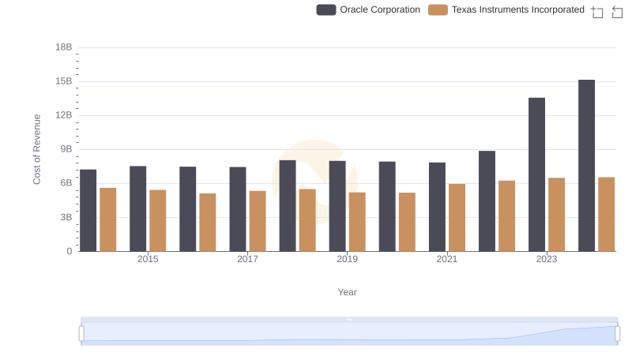The width and height of the screenshot is (632, 364).
Task: Click the 18B y-axis label
Action: point(64,47)
